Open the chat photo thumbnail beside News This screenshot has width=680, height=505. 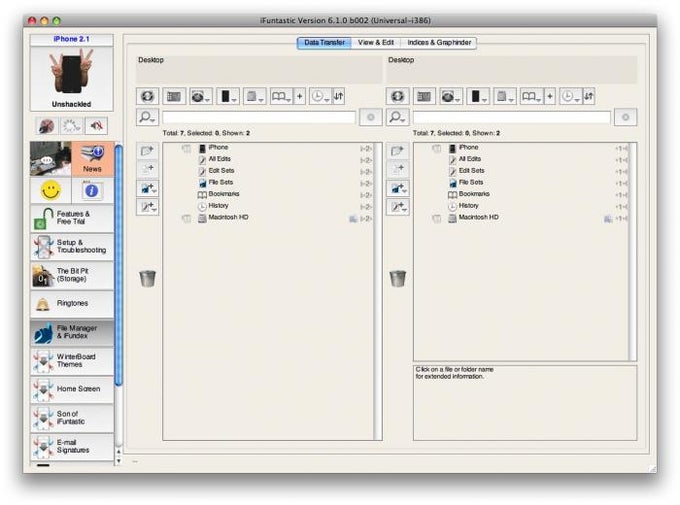[x=51, y=159]
